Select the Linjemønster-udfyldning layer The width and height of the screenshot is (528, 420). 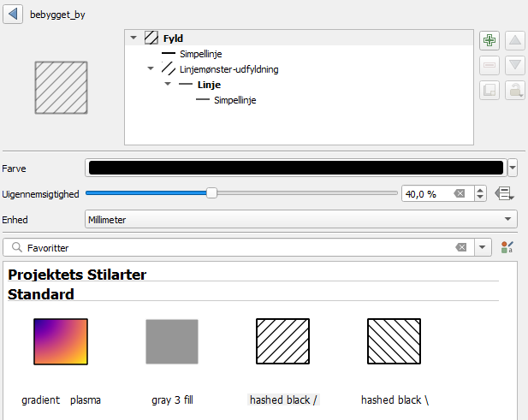click(229, 69)
